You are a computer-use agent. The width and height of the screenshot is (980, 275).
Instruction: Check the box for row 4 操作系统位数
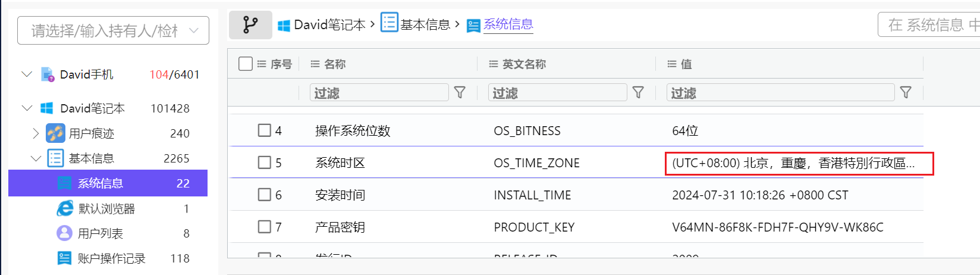[x=265, y=130]
